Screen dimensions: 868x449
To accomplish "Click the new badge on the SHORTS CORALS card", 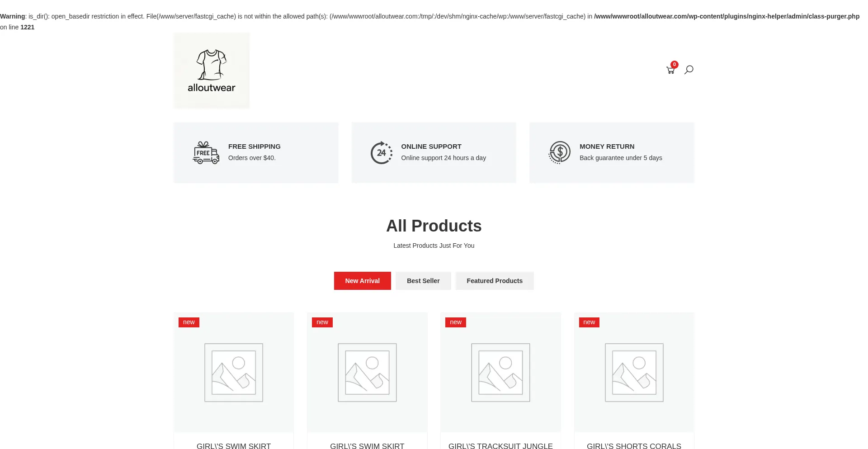I will [x=589, y=322].
